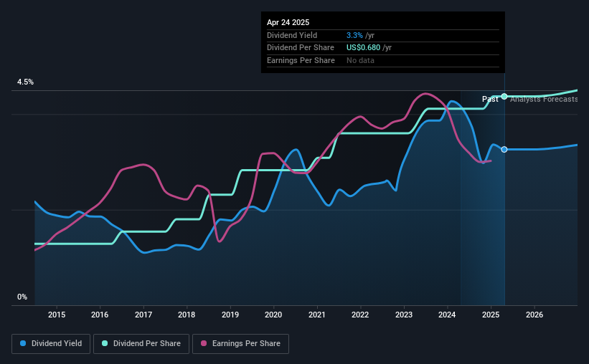Click the 'Analysts Forecasts' label
Screen dimensions: 589x364
[x=544, y=99]
